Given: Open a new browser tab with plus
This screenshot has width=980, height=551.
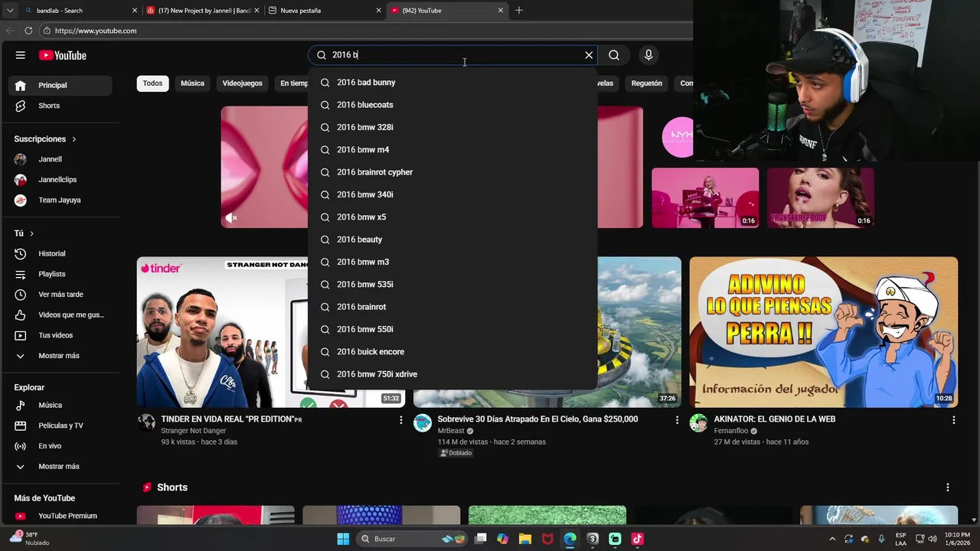Looking at the screenshot, I should click(519, 11).
